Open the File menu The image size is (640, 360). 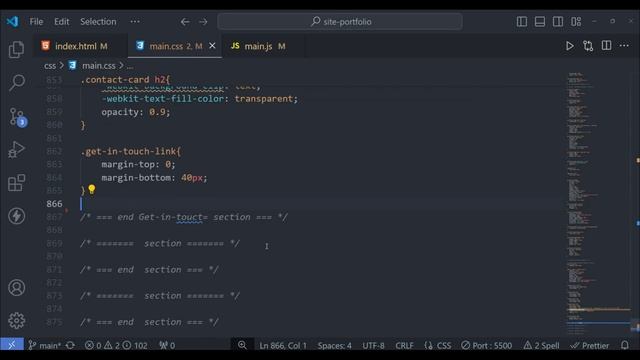(x=36, y=22)
